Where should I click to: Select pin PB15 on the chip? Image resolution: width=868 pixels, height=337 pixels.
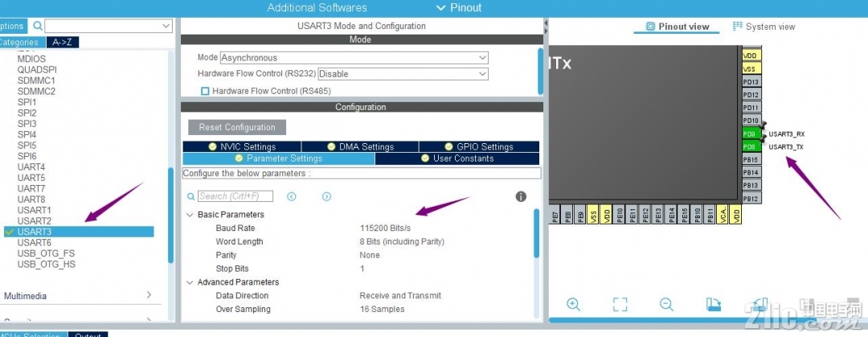pyautogui.click(x=751, y=159)
